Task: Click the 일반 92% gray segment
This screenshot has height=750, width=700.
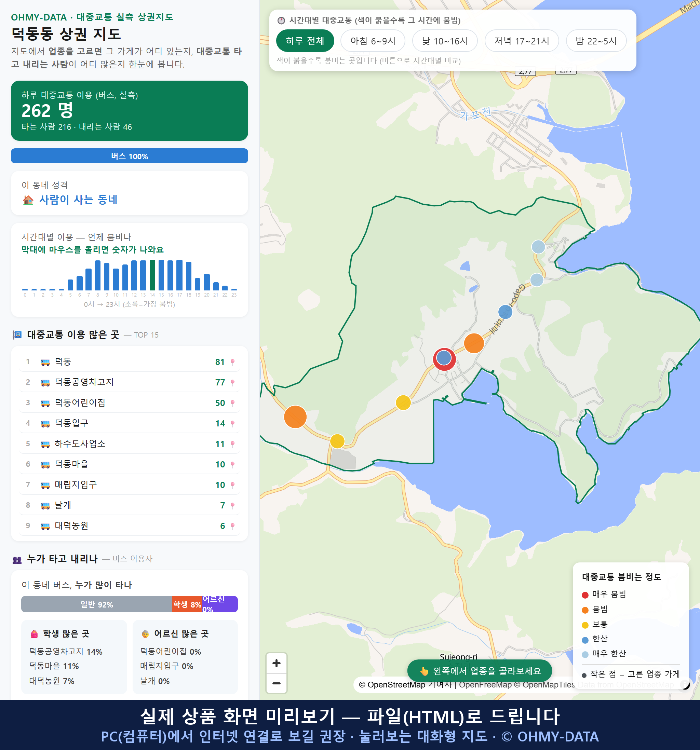Action: pyautogui.click(x=97, y=604)
